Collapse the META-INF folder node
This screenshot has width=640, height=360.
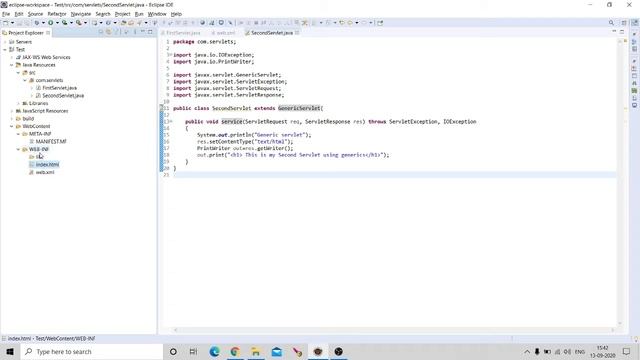[18, 134]
